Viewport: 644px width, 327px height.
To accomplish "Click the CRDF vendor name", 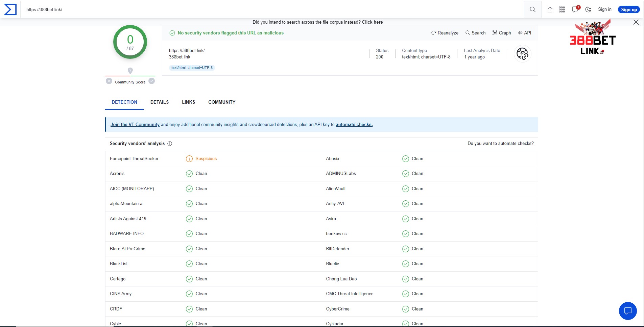I will point(116,309).
